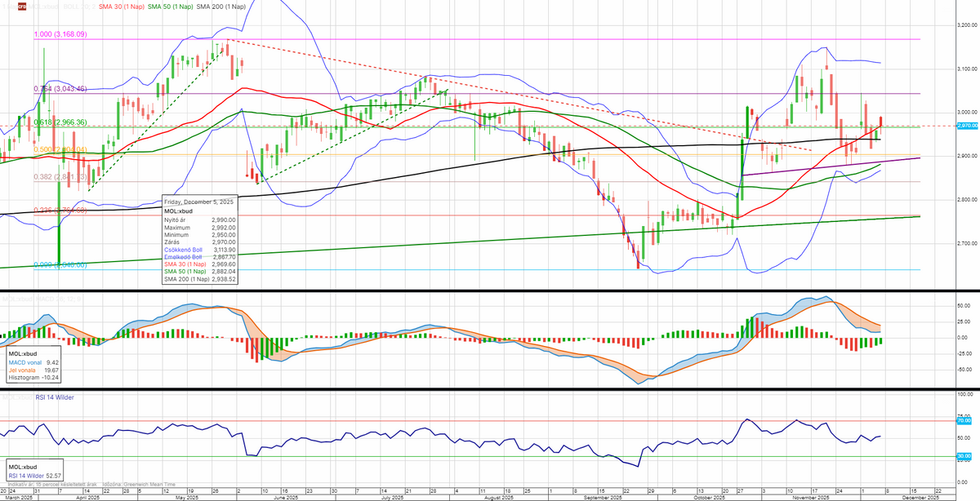Click the 0.618 Fibonacci level label

coord(60,122)
